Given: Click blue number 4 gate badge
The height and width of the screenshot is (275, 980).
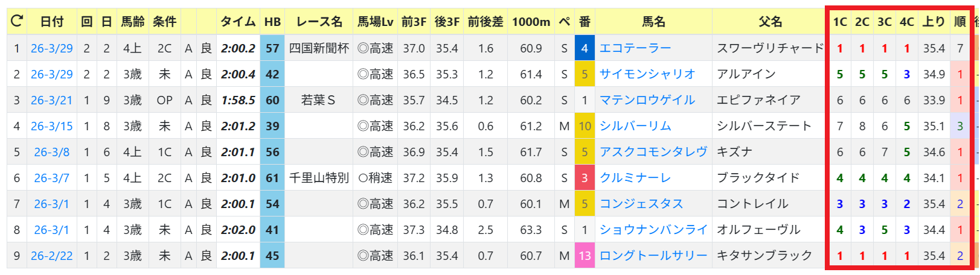Looking at the screenshot, I should [x=584, y=48].
